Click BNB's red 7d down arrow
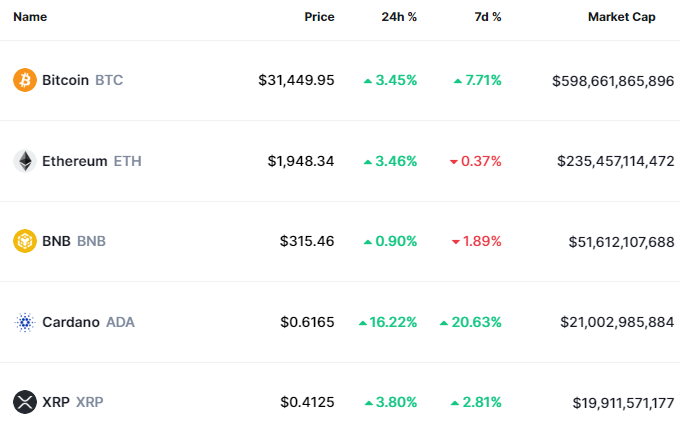This screenshot has height=437, width=680. coord(456,241)
